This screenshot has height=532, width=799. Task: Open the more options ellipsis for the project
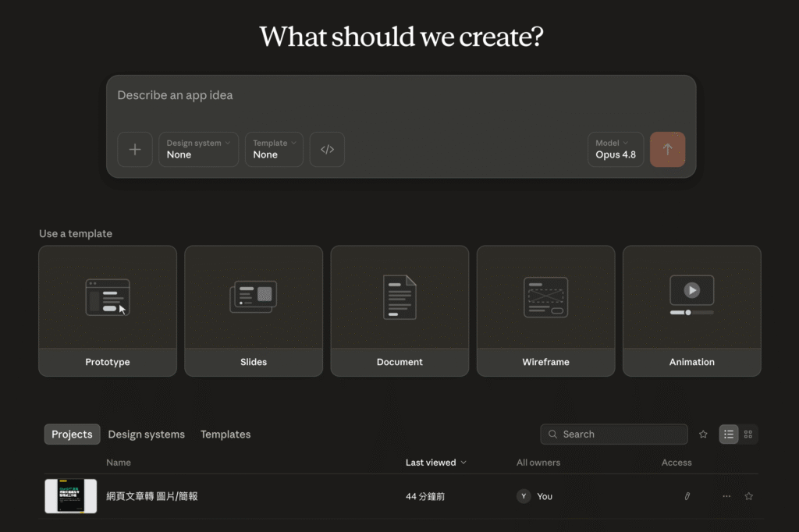tap(726, 496)
